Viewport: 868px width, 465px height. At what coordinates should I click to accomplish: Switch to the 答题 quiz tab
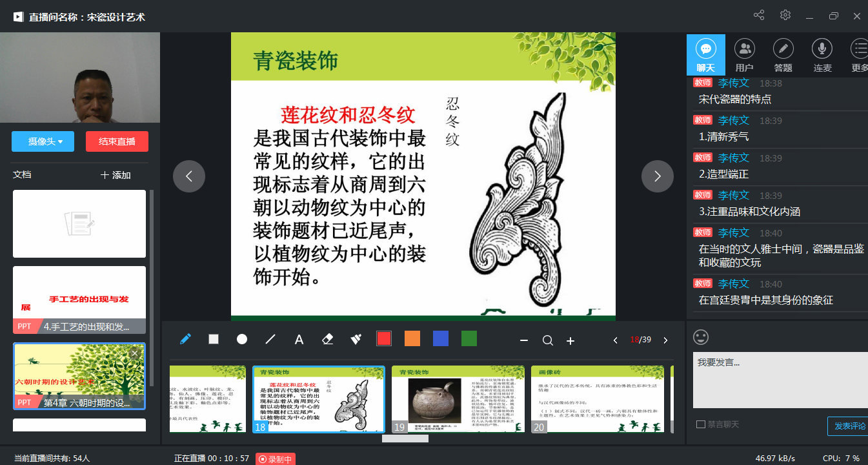[783, 55]
